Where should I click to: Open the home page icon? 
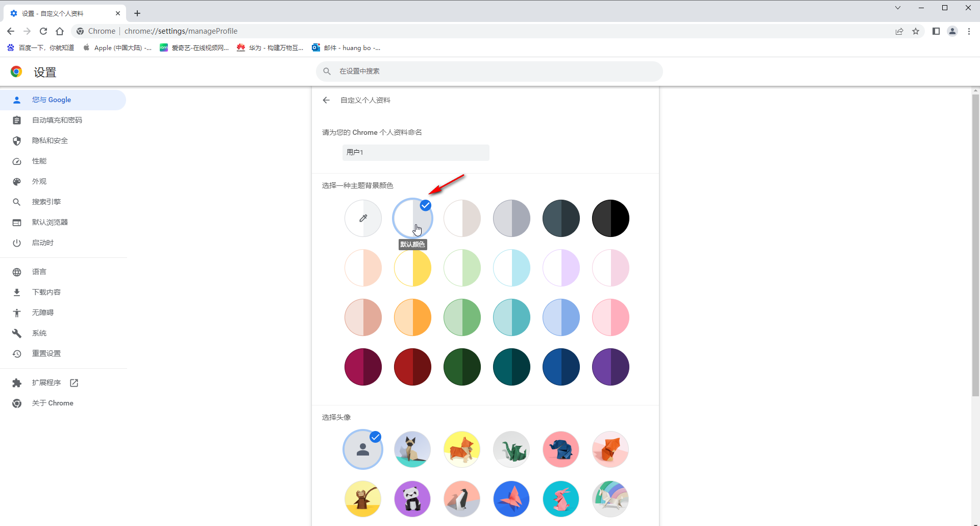pyautogui.click(x=60, y=31)
